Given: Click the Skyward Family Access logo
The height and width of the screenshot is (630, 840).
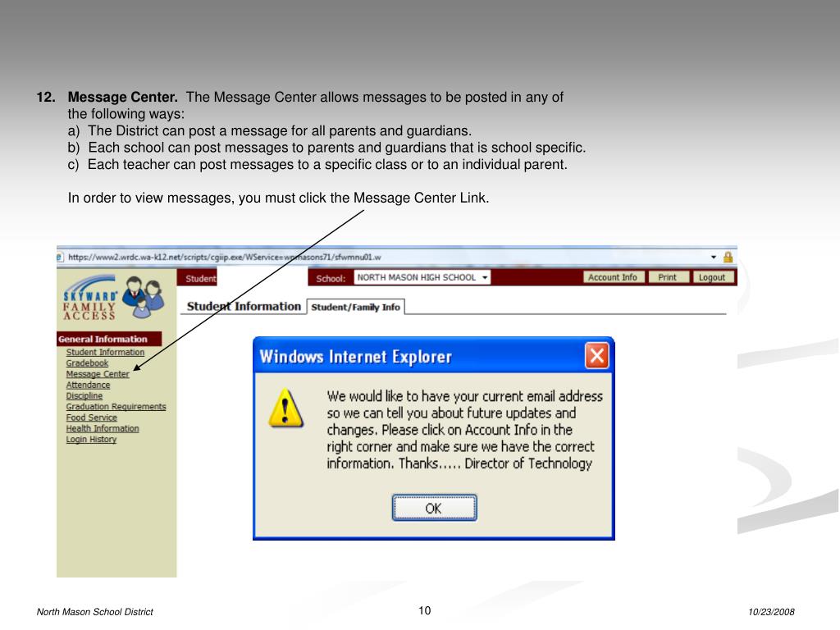Looking at the screenshot, I should click(x=113, y=298).
